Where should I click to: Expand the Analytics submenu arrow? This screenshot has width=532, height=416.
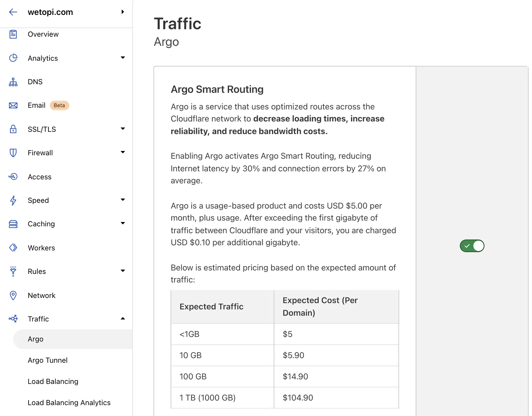tap(123, 58)
